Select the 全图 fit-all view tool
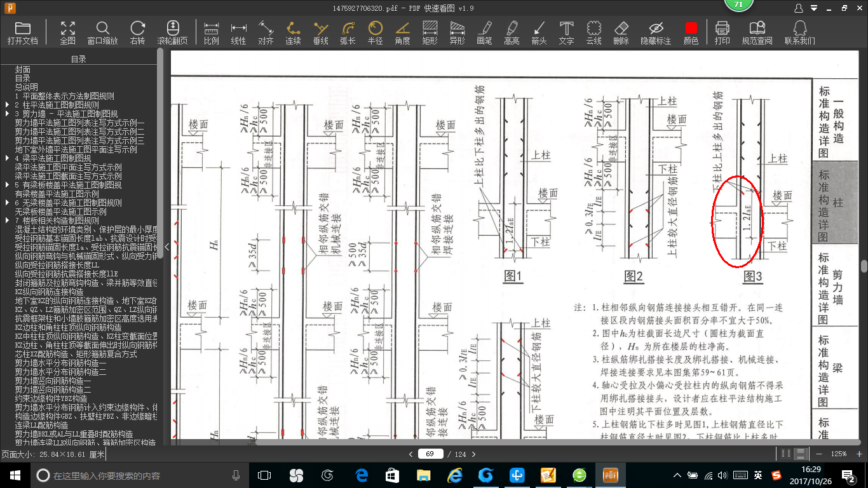This screenshot has width=868, height=488. point(68,32)
